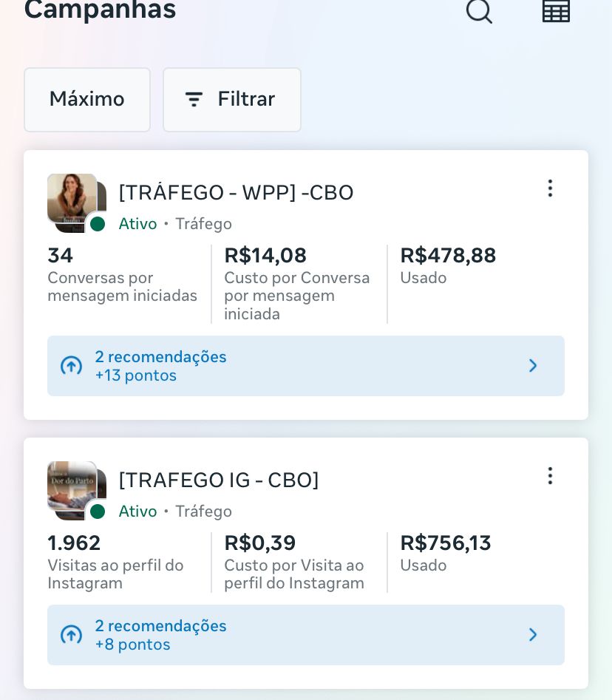Screen dimensions: 612x700
Task: Click the Campanhas page heading
Action: (x=100, y=10)
